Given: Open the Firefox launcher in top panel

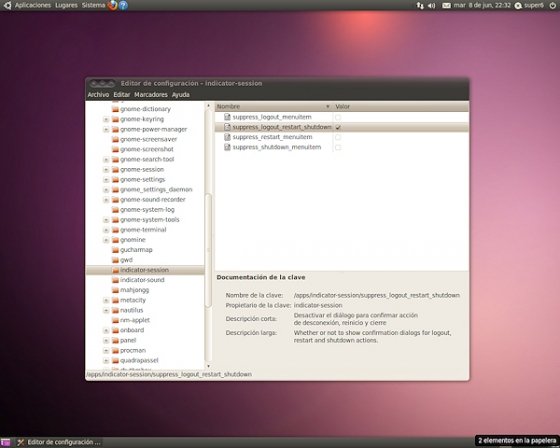Looking at the screenshot, I should [x=112, y=5].
